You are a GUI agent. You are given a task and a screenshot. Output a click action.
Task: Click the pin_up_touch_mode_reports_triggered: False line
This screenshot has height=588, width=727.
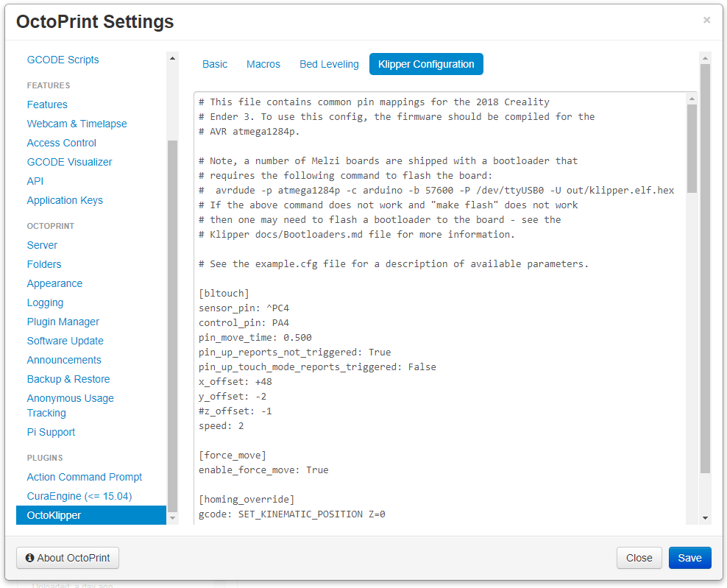coord(318,367)
